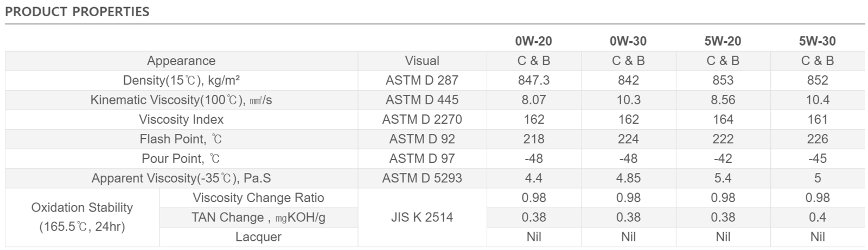Click the PRODUCT PROPERTIES heading
Viewport: 868px width, 250px height.
77,11
